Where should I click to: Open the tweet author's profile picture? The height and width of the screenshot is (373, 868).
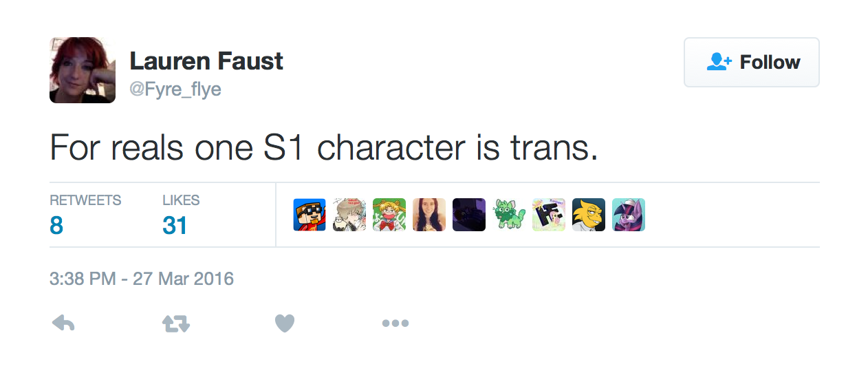pos(83,70)
